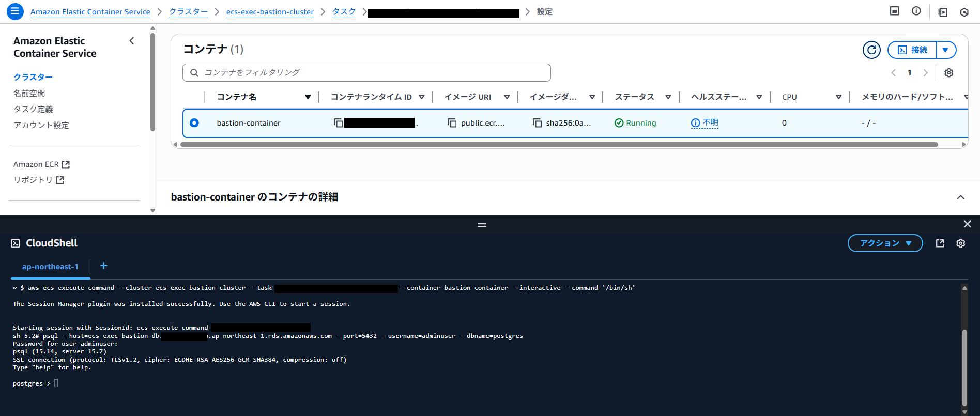
Task: Click the CloudShell terminal vertical scrollbar
Action: coord(964,368)
